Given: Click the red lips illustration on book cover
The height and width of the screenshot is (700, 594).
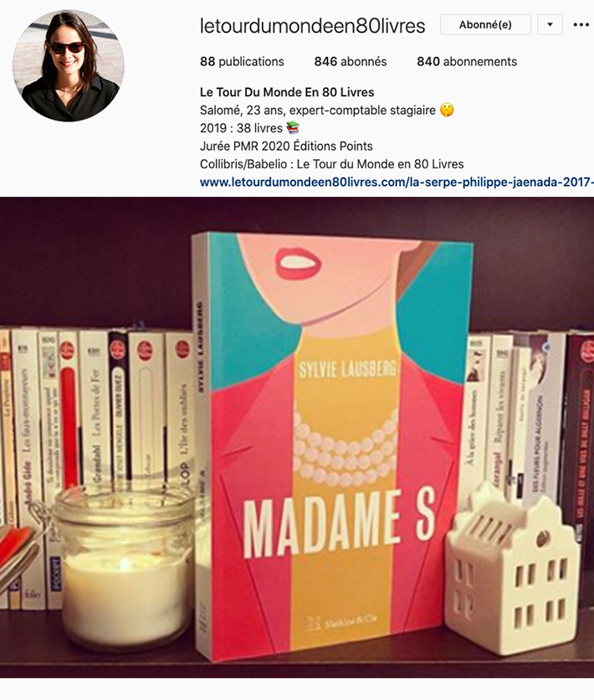Looking at the screenshot, I should (x=298, y=263).
